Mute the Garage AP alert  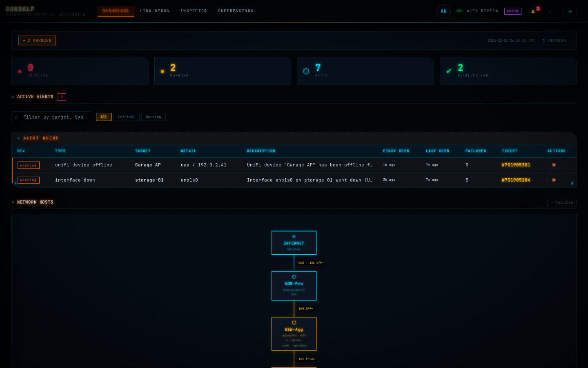[554, 165]
